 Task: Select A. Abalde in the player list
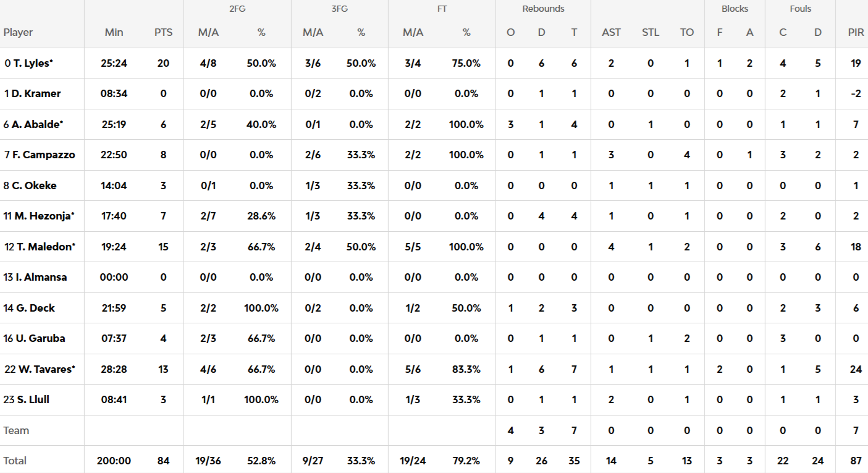37,124
